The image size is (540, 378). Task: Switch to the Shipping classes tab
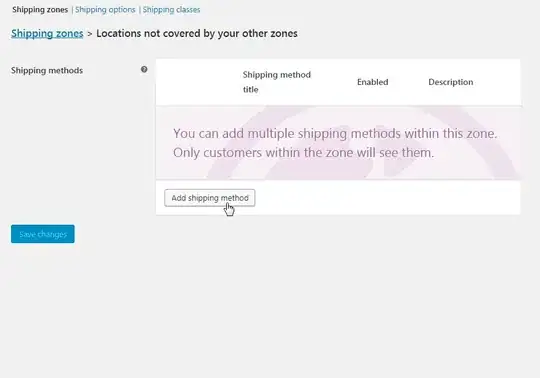coord(171,10)
